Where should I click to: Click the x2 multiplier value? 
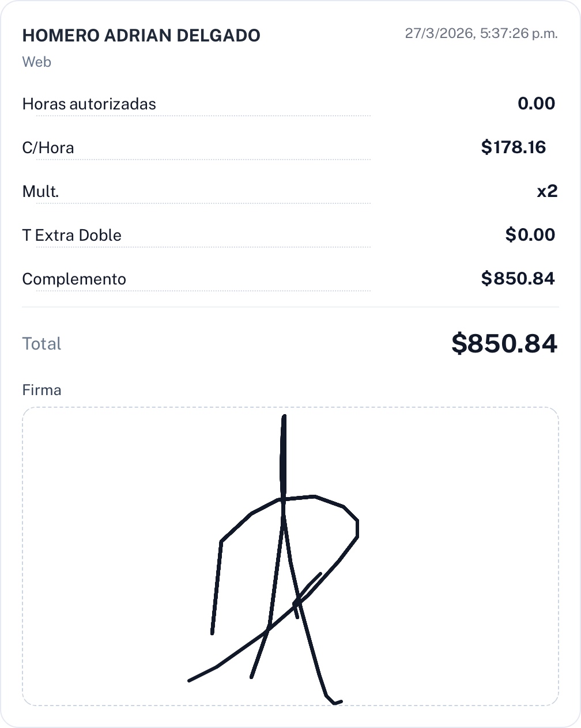coord(547,191)
